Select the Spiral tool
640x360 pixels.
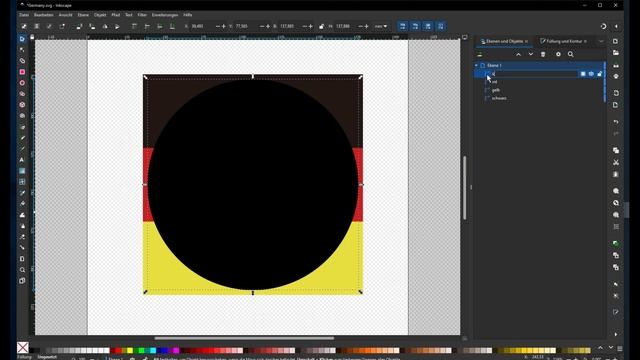[22, 116]
